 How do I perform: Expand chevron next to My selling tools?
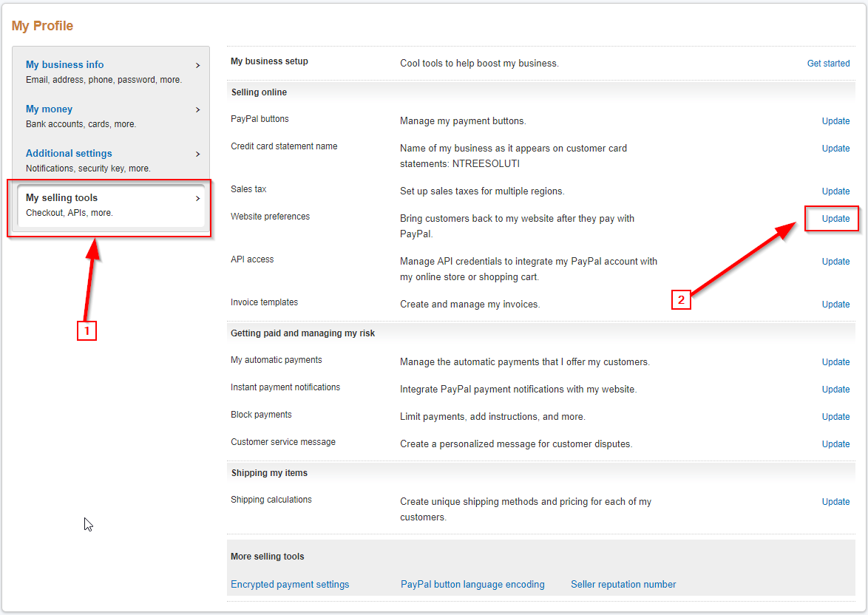(x=197, y=198)
